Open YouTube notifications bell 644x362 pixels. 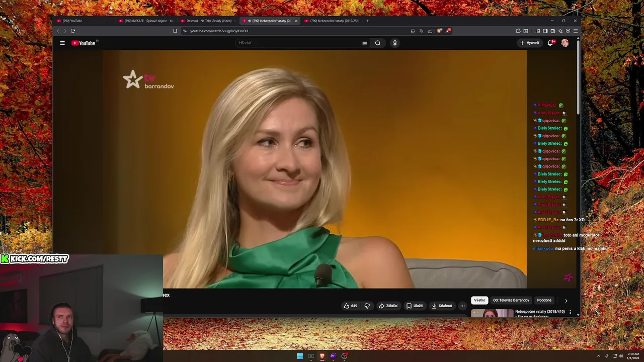pos(550,43)
